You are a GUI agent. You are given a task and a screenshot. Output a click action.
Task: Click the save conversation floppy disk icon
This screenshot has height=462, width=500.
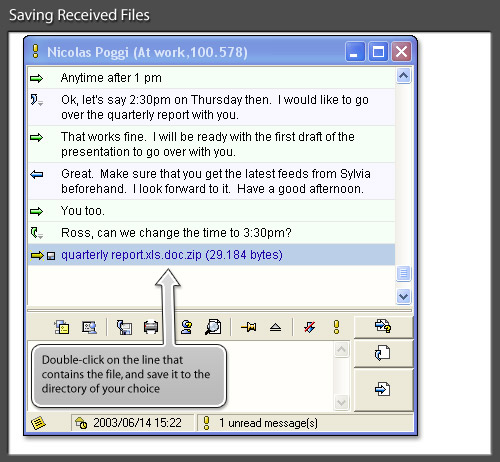click(124, 327)
